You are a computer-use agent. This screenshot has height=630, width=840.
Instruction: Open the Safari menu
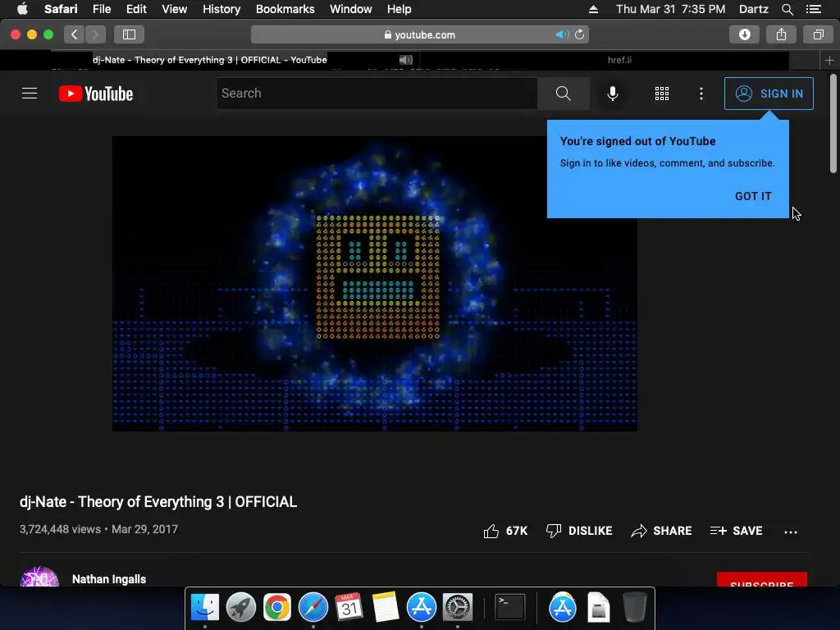tap(61, 9)
